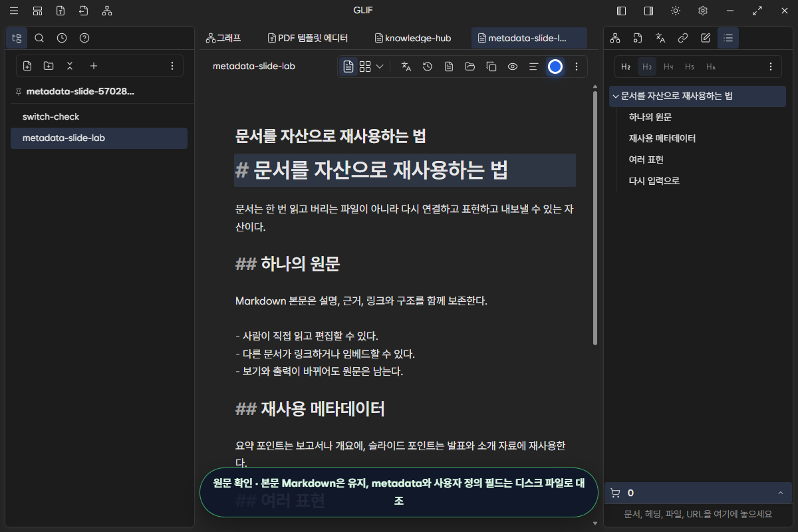This screenshot has height=532, width=798.
Task: Click the file sync icon in right panel
Action: tap(638, 38)
